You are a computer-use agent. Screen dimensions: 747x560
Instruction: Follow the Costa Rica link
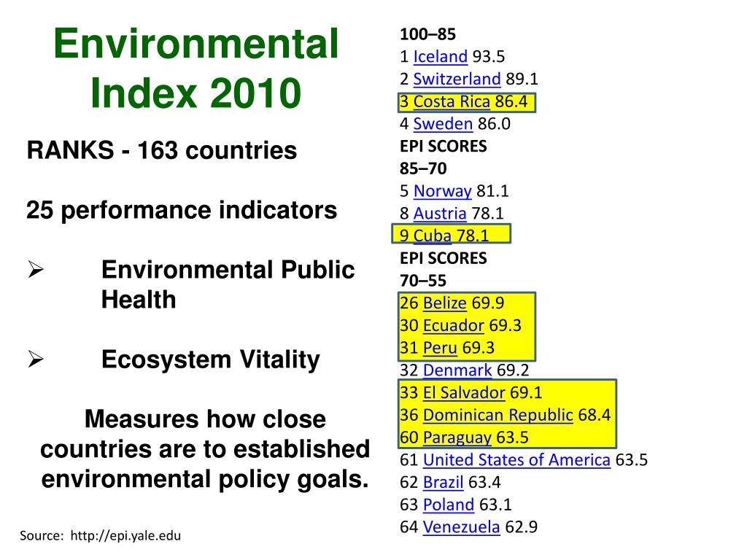coord(452,102)
